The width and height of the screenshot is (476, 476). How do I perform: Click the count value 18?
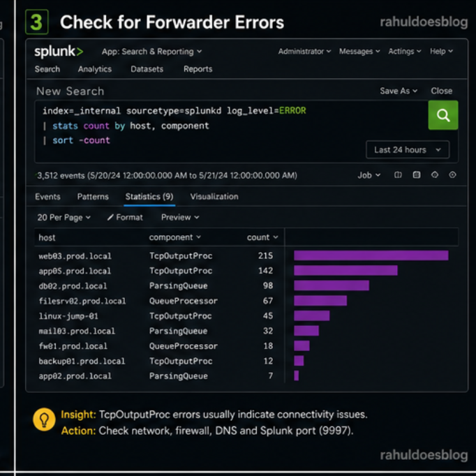(x=268, y=345)
